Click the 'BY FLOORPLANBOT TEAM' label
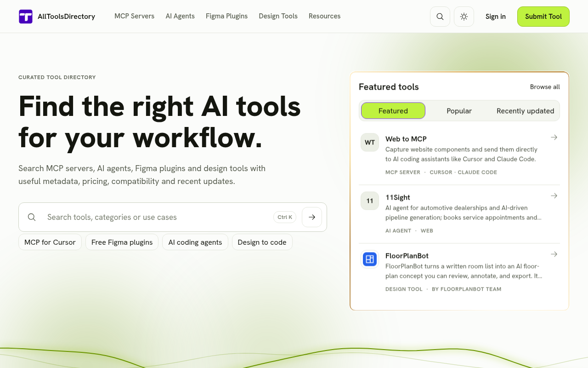Image resolution: width=588 pixels, height=368 pixels. [x=467, y=289]
